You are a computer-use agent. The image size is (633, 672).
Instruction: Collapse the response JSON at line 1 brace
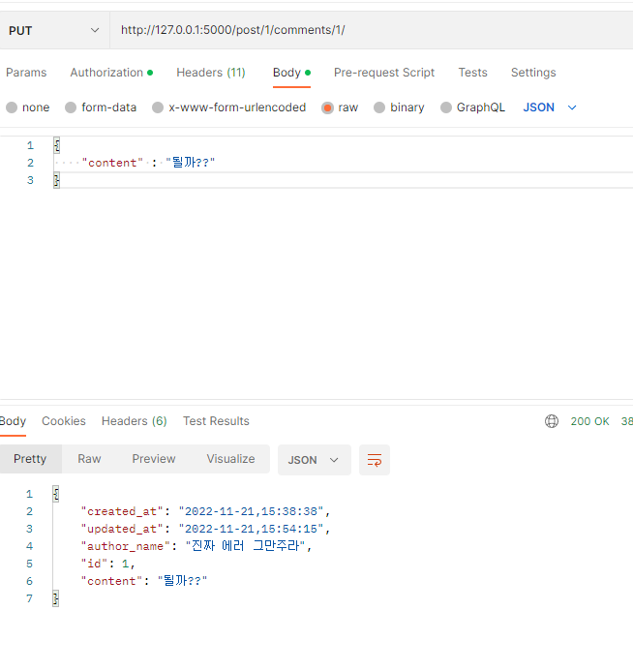pos(56,494)
